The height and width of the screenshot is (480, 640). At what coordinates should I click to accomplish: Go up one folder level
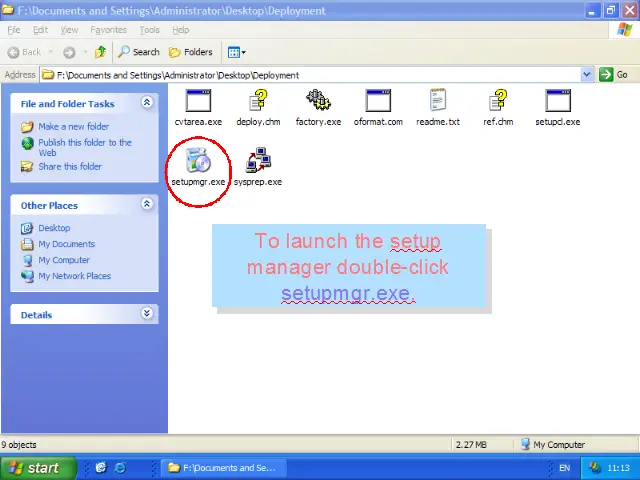100,52
